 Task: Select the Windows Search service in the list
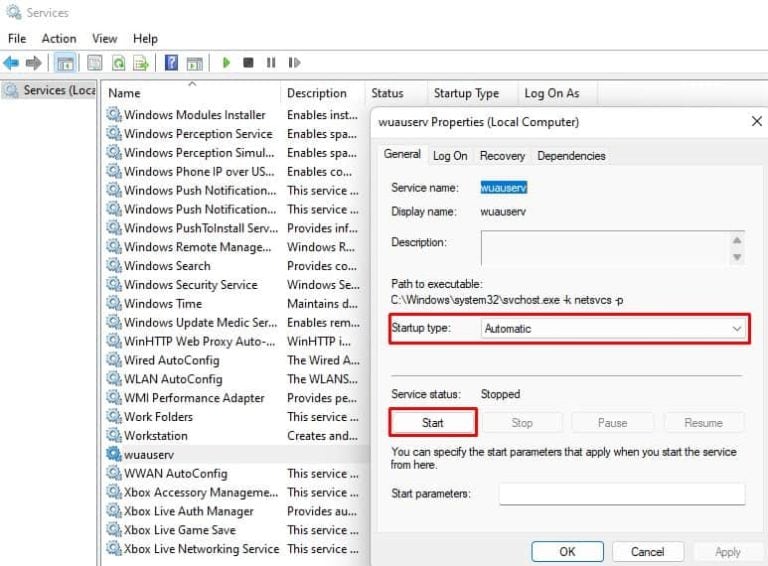tap(167, 266)
